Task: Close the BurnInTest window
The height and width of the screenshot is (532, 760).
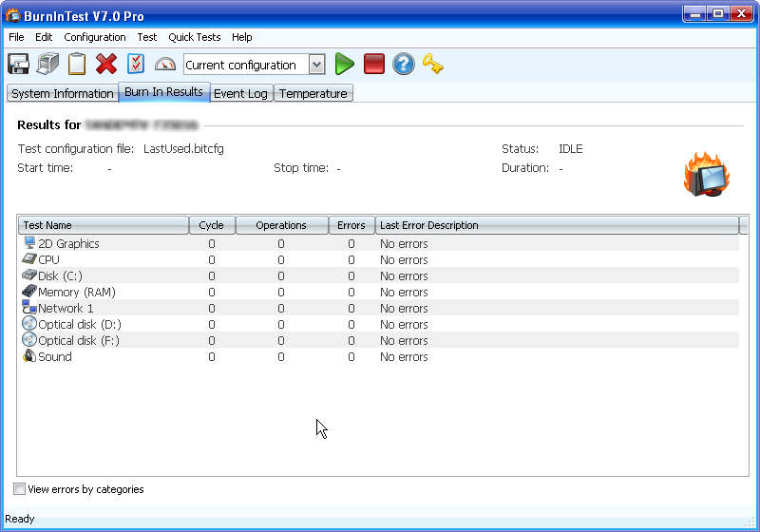Action: pyautogui.click(x=742, y=14)
